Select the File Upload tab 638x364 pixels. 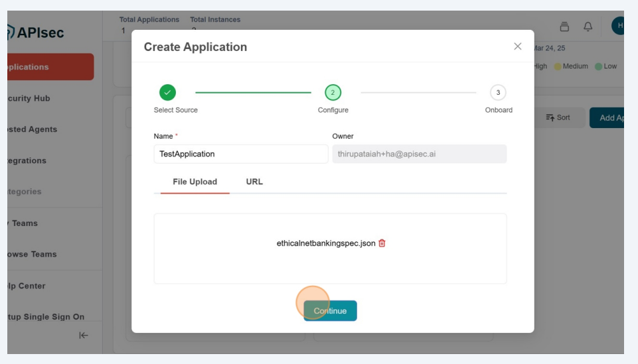click(x=195, y=182)
